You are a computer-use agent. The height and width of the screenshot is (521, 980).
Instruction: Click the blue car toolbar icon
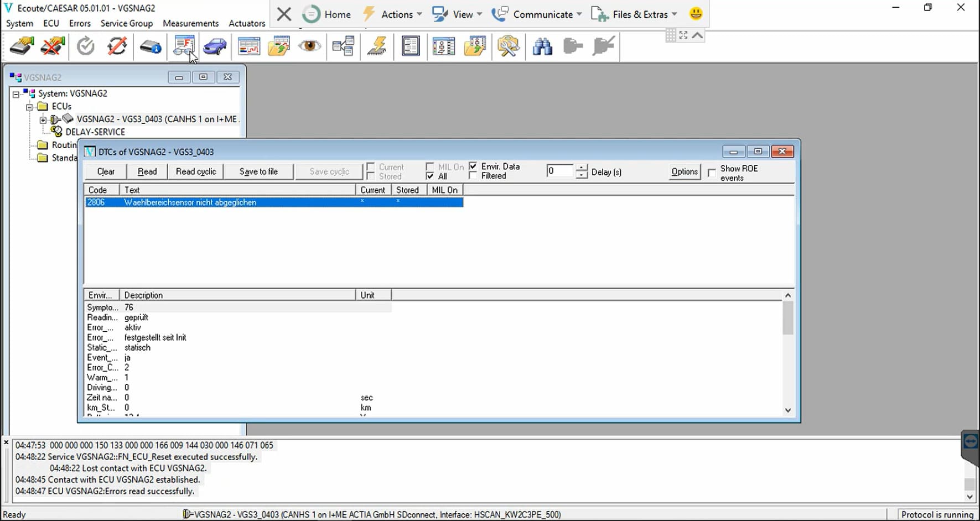coord(215,46)
